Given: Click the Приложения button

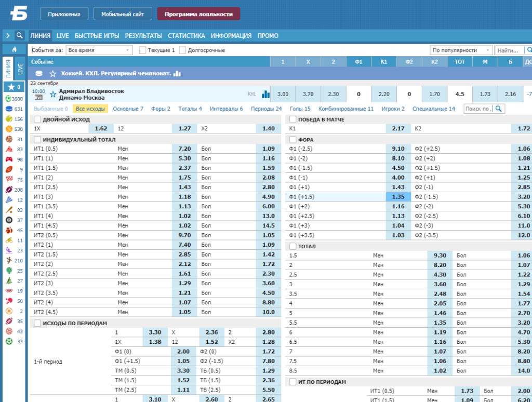Looking at the screenshot, I should [x=64, y=14].
